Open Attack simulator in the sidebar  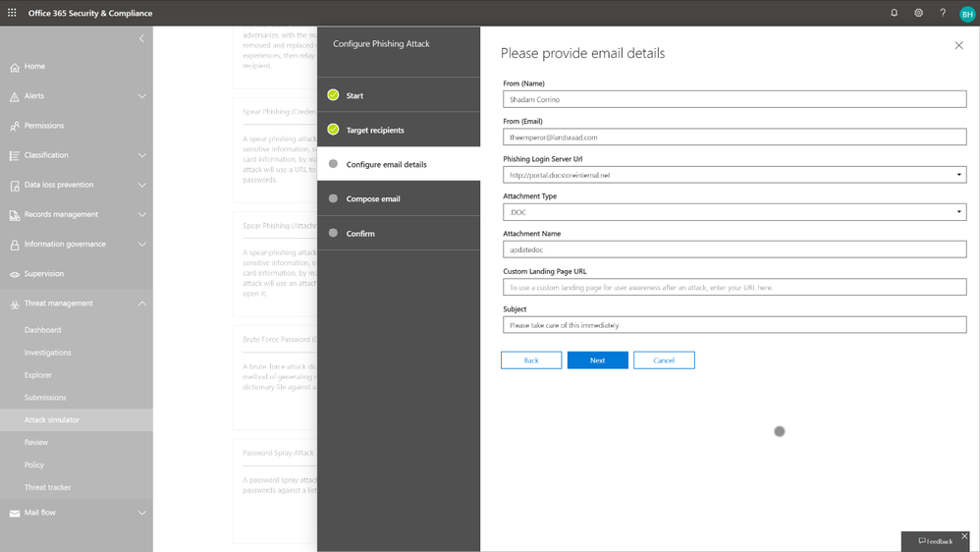77,420
